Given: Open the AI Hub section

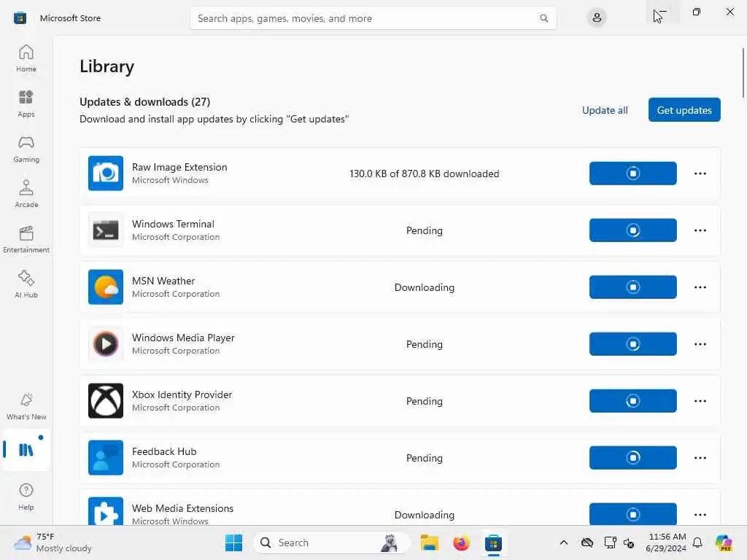Looking at the screenshot, I should [x=26, y=284].
